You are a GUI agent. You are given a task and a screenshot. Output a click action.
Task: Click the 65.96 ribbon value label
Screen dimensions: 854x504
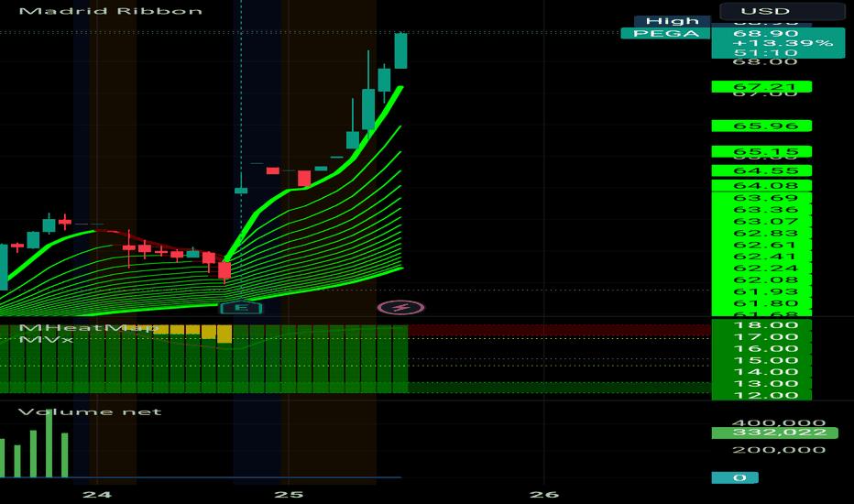[x=762, y=126]
